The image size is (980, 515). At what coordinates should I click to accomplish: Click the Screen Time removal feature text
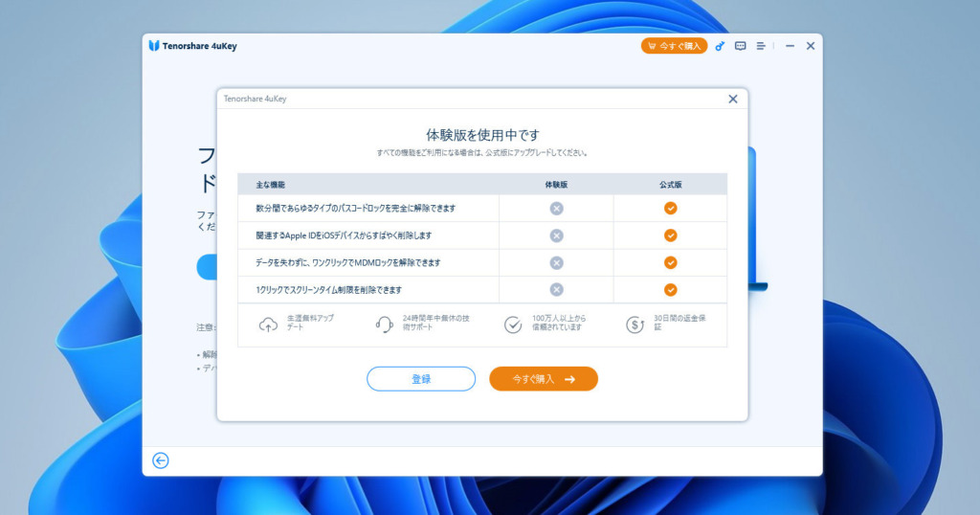[x=329, y=290]
